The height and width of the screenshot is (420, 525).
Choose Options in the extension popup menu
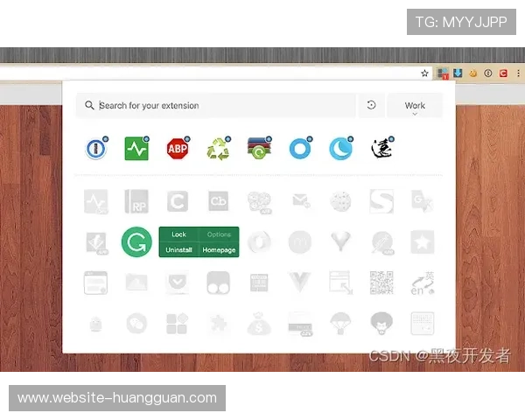click(219, 234)
